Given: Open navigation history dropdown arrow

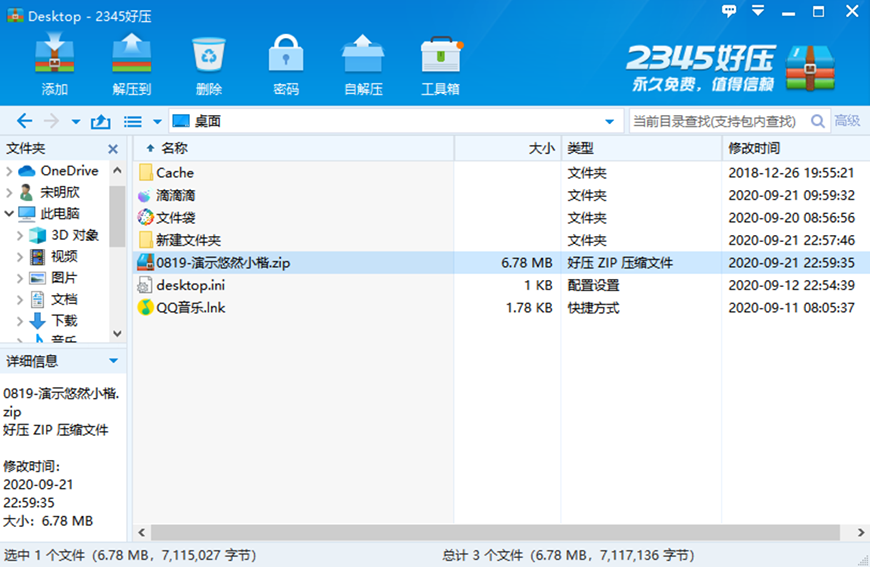Looking at the screenshot, I should [x=75, y=122].
